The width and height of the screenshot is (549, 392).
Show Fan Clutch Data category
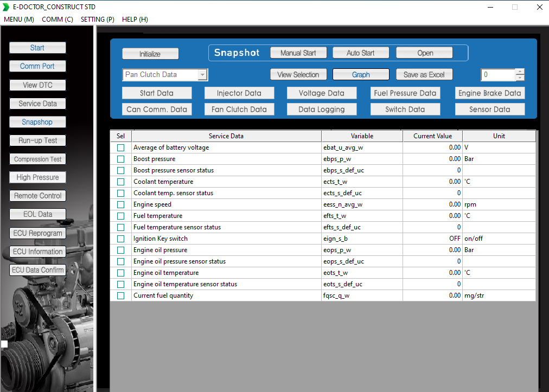pos(239,109)
